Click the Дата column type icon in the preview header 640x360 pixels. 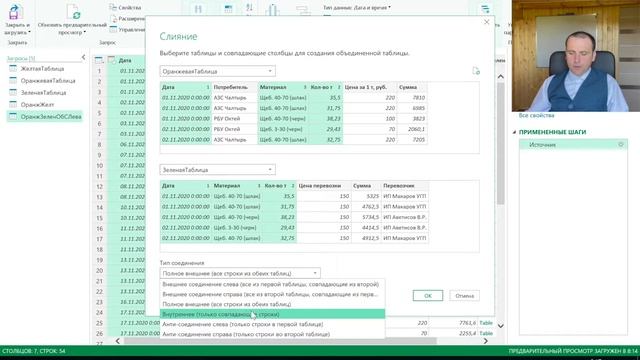click(x=112, y=60)
